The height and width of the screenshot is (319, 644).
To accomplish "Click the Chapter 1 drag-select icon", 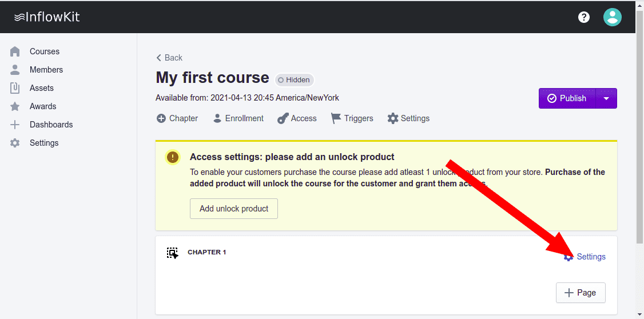I will click(x=173, y=253).
